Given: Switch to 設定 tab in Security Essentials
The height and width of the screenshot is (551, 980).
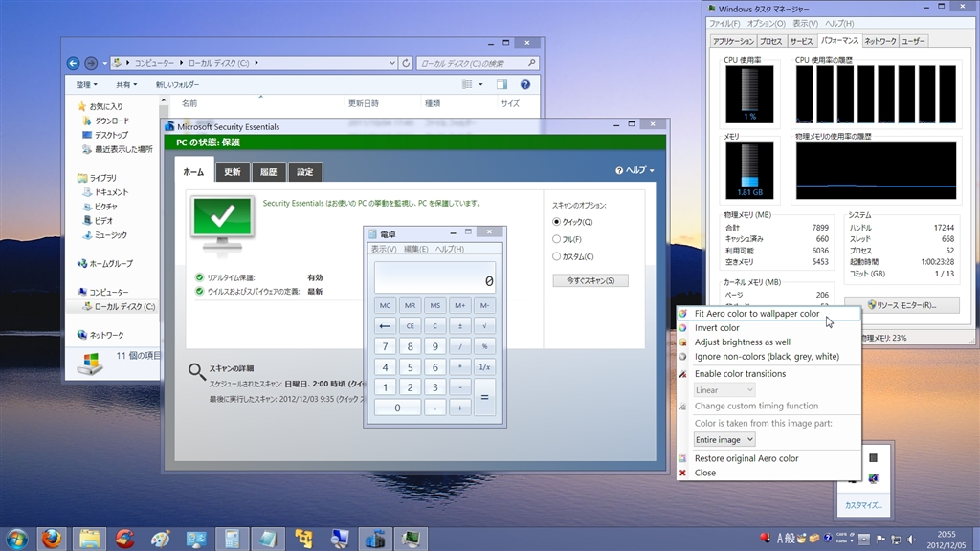Looking at the screenshot, I should pyautogui.click(x=305, y=172).
